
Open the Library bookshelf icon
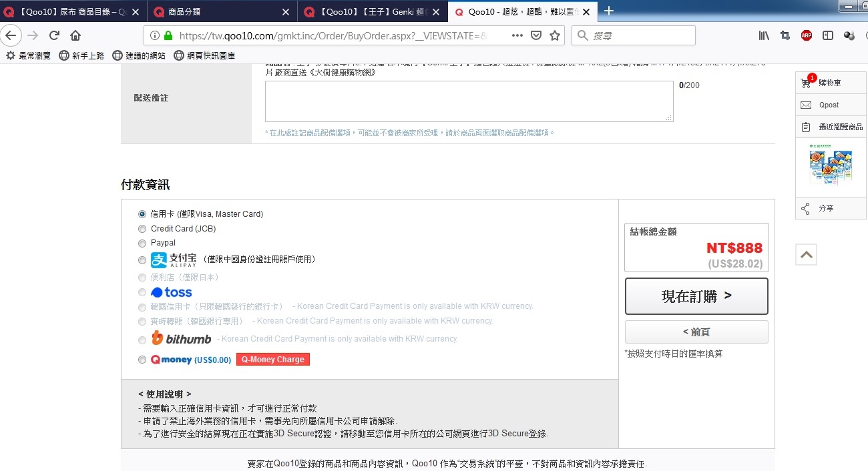point(764,35)
